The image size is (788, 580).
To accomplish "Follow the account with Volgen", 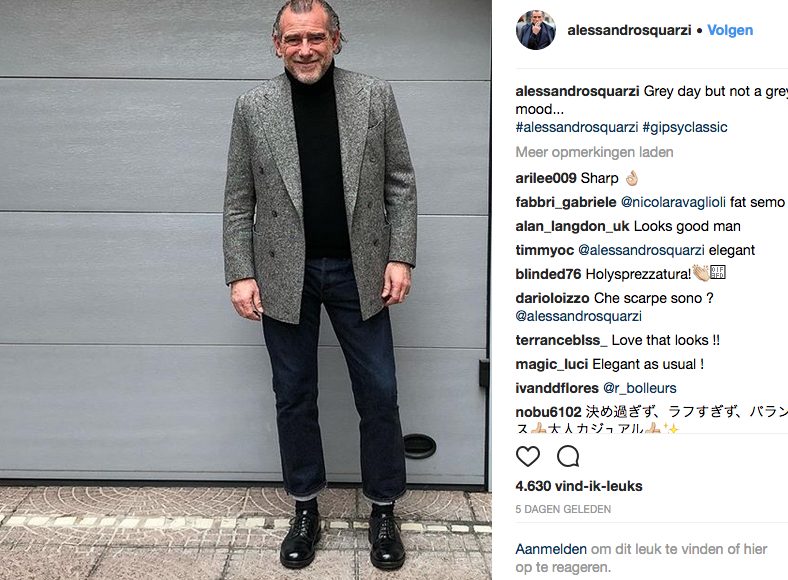I will (x=730, y=30).
